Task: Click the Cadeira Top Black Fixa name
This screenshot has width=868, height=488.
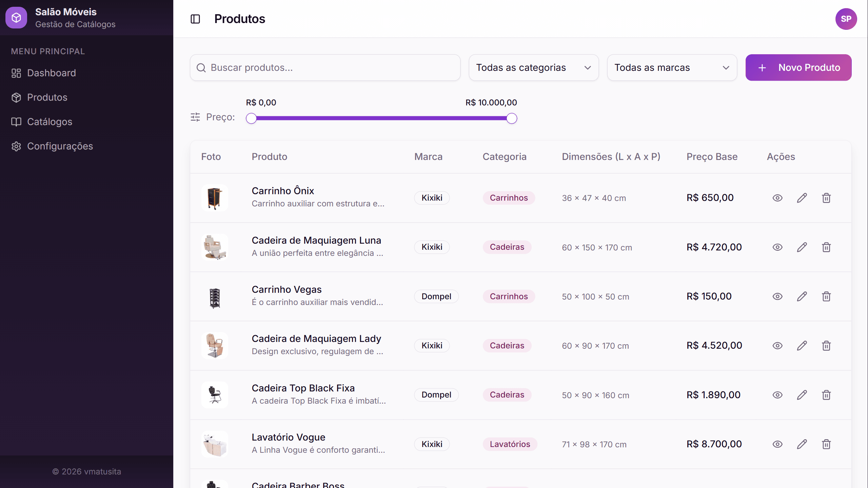Action: pyautogui.click(x=303, y=388)
